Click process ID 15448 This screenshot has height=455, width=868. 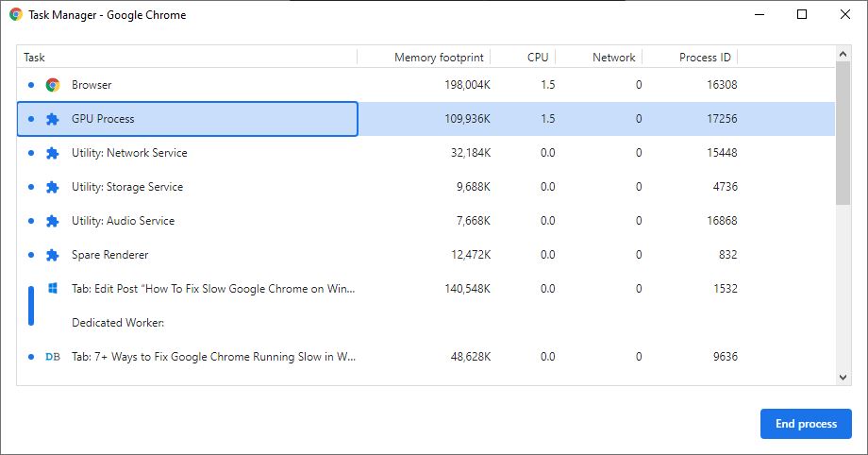tap(722, 153)
